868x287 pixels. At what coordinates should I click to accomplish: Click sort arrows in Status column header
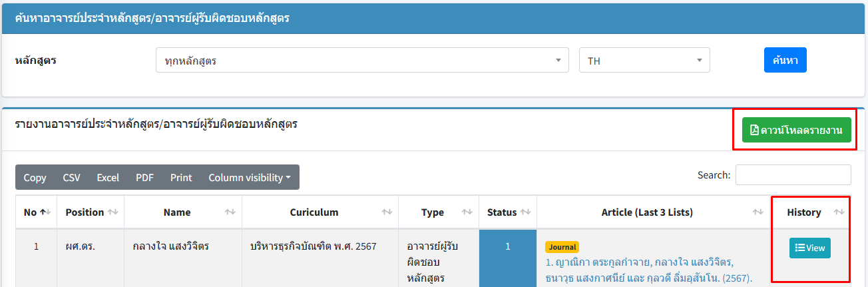pyautogui.click(x=525, y=212)
